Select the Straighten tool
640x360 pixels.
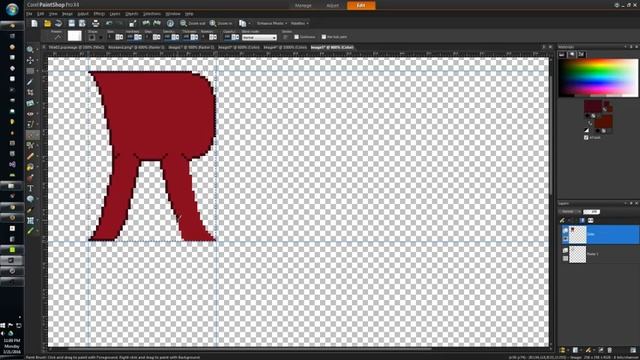[x=30, y=103]
